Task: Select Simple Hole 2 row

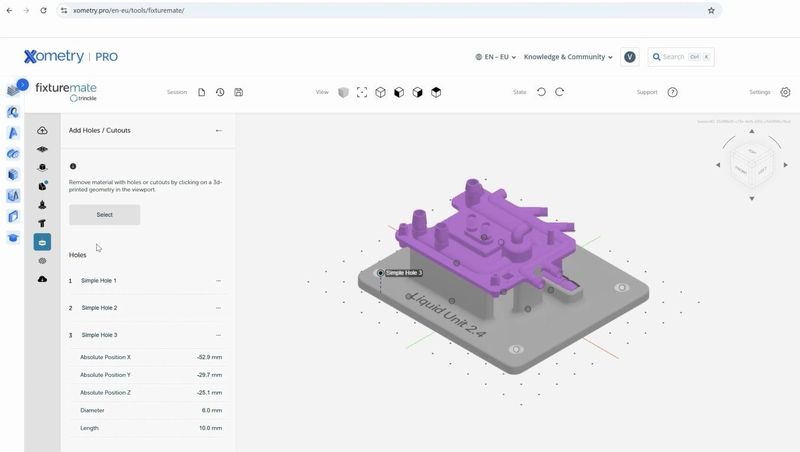Action: [x=147, y=308]
